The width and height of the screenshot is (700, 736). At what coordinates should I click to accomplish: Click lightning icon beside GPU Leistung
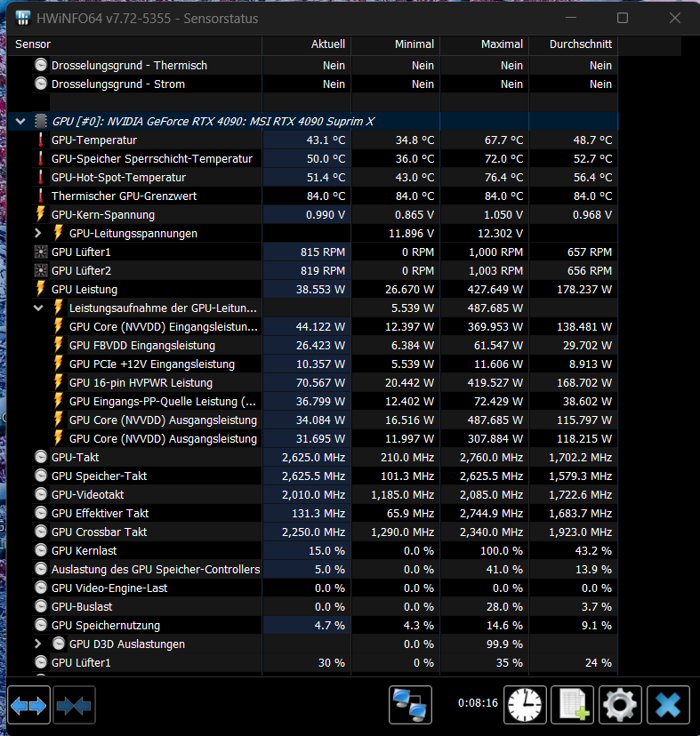[x=41, y=289]
